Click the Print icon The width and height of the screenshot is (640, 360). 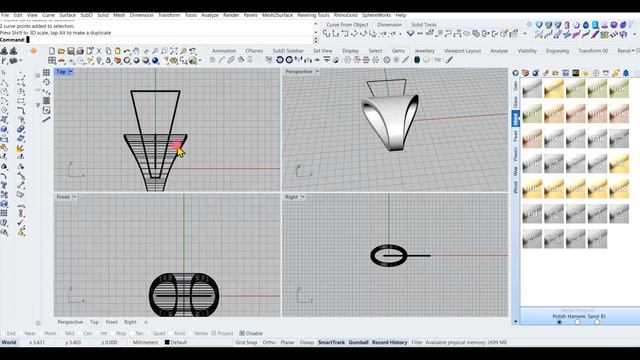(x=80, y=51)
